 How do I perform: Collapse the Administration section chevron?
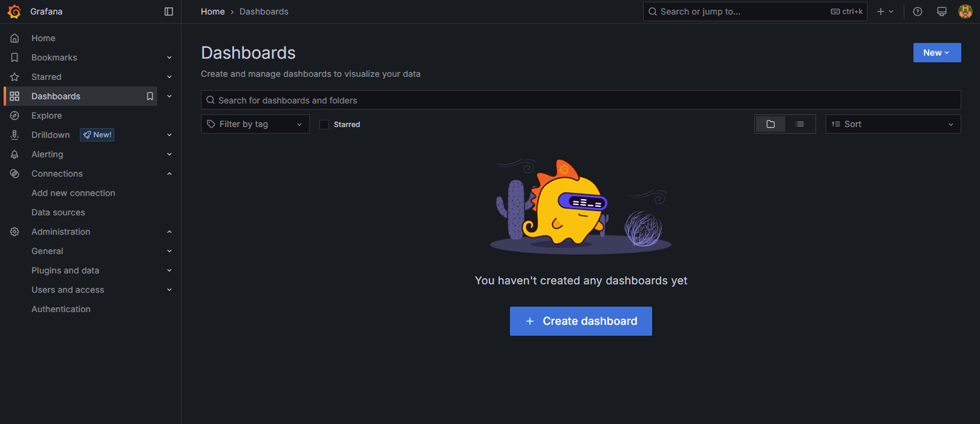click(169, 232)
